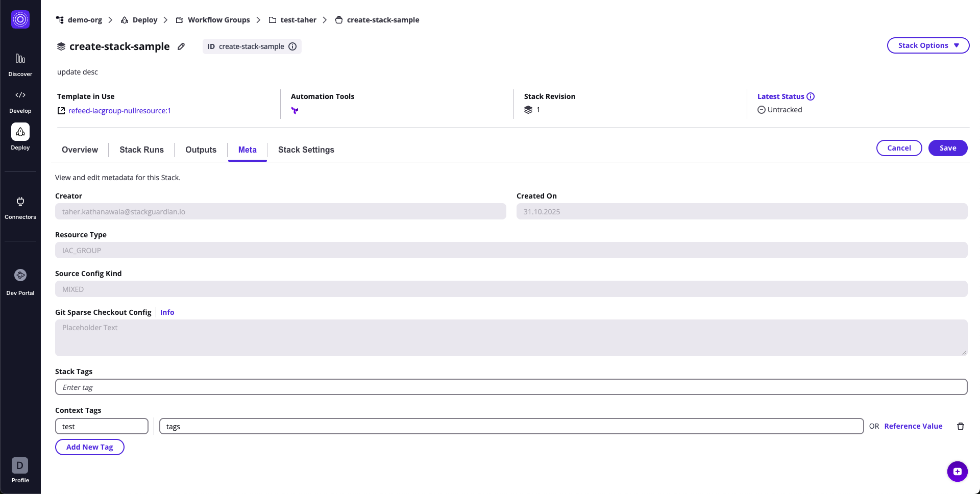Open the Dev Portal from the sidebar
Screen dimensions: 980x494
click(x=20, y=281)
